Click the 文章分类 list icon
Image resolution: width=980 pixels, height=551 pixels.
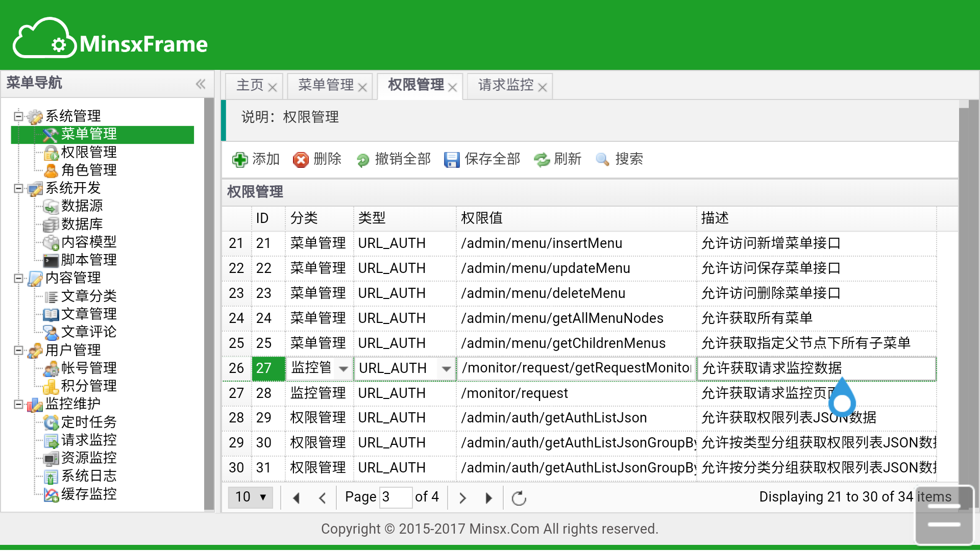tap(51, 296)
